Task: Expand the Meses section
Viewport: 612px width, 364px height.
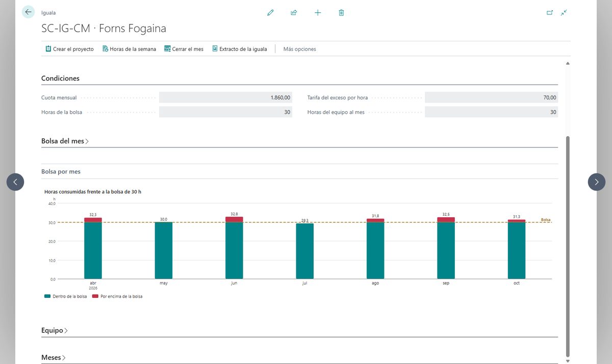Action: (x=54, y=358)
